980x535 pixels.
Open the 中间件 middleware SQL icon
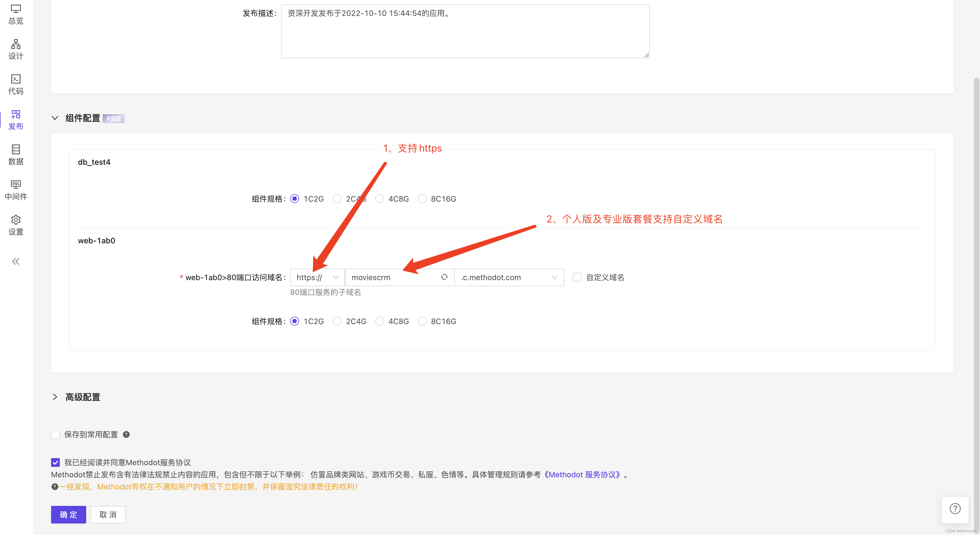[x=16, y=190]
